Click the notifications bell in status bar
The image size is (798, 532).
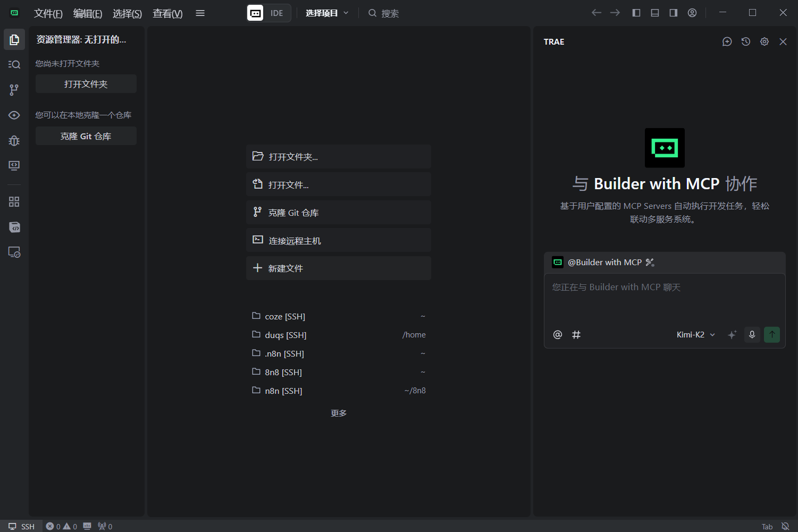(785, 526)
